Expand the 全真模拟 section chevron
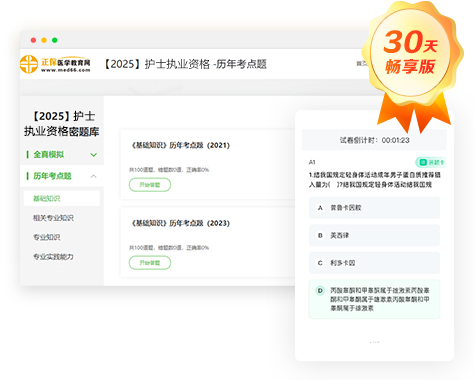 pyautogui.click(x=94, y=155)
